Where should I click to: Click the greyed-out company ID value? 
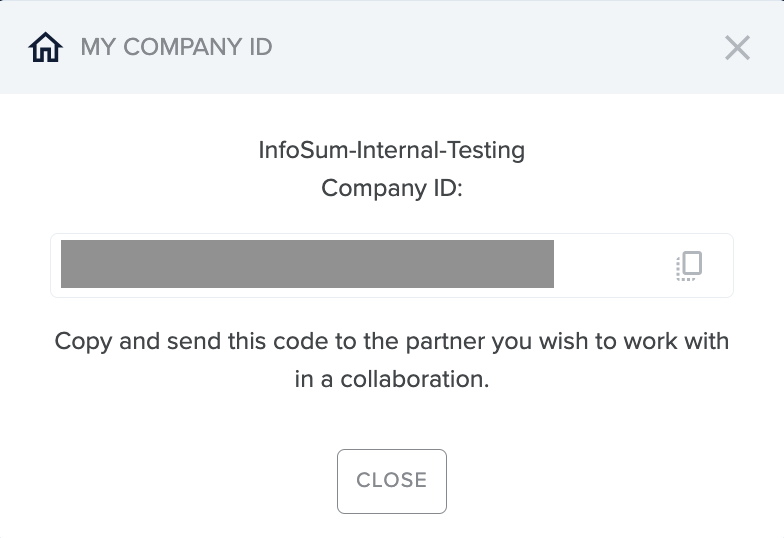point(307,264)
